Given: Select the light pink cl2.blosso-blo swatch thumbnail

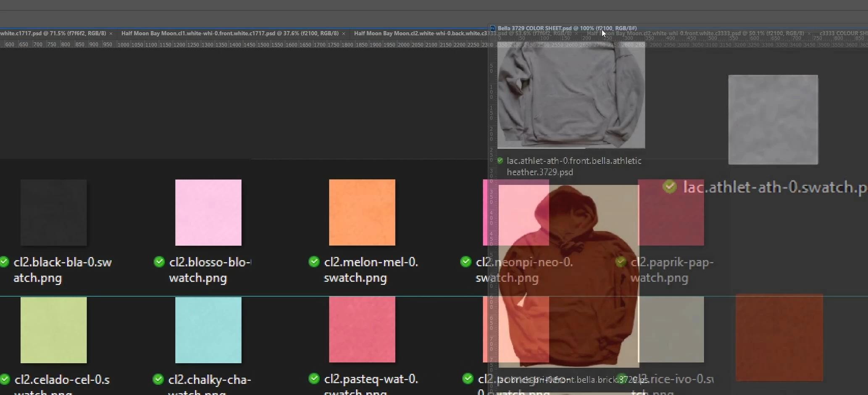Looking at the screenshot, I should [208, 213].
